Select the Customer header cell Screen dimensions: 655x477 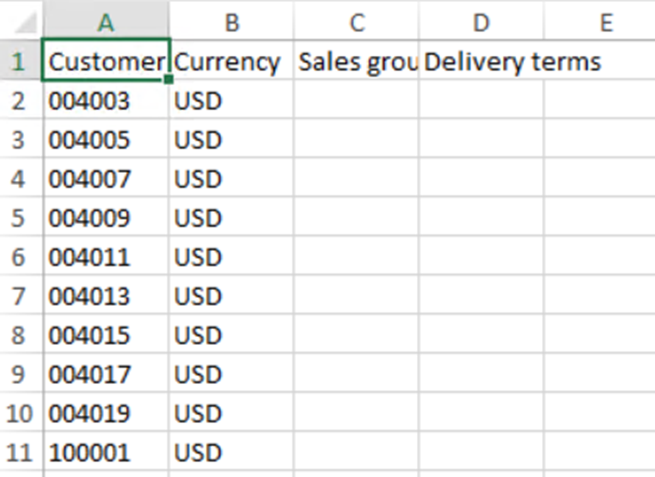point(106,62)
